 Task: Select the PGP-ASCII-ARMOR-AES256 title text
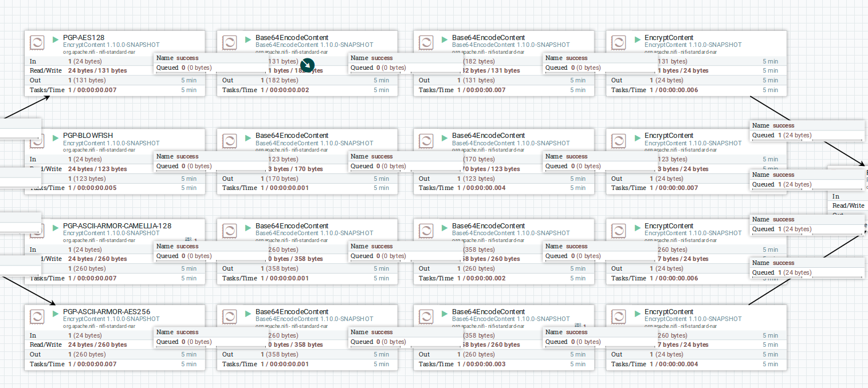(x=107, y=312)
